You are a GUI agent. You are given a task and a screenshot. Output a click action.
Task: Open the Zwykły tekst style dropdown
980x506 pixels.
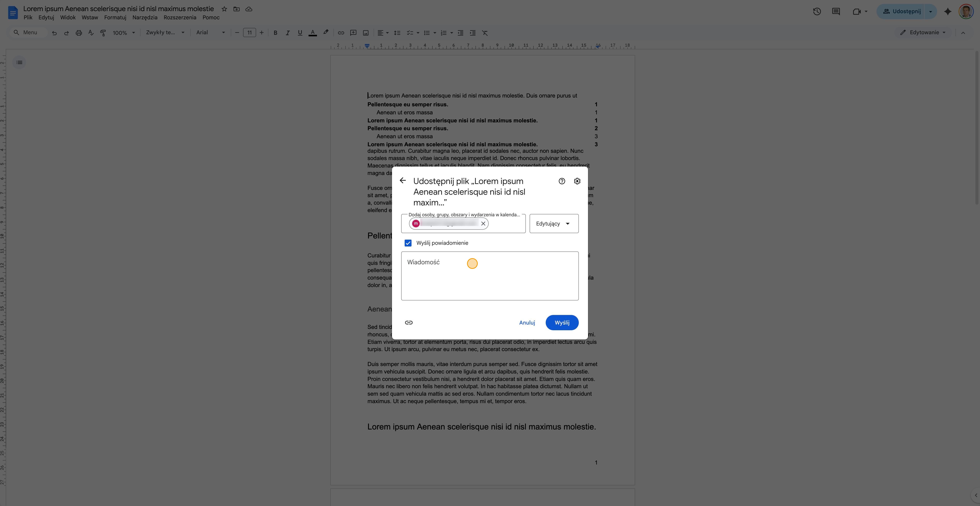pos(165,33)
